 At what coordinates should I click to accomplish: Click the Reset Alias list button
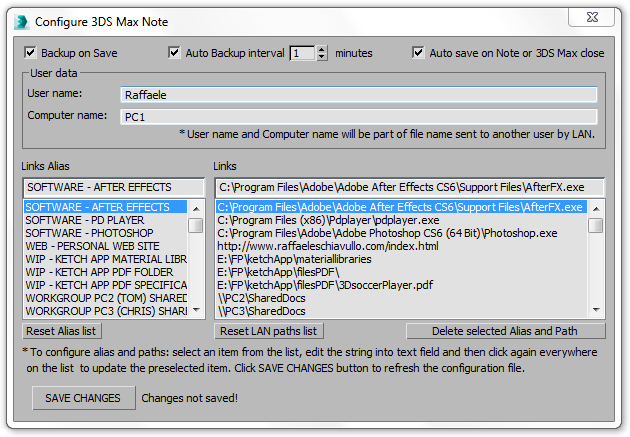(62, 331)
